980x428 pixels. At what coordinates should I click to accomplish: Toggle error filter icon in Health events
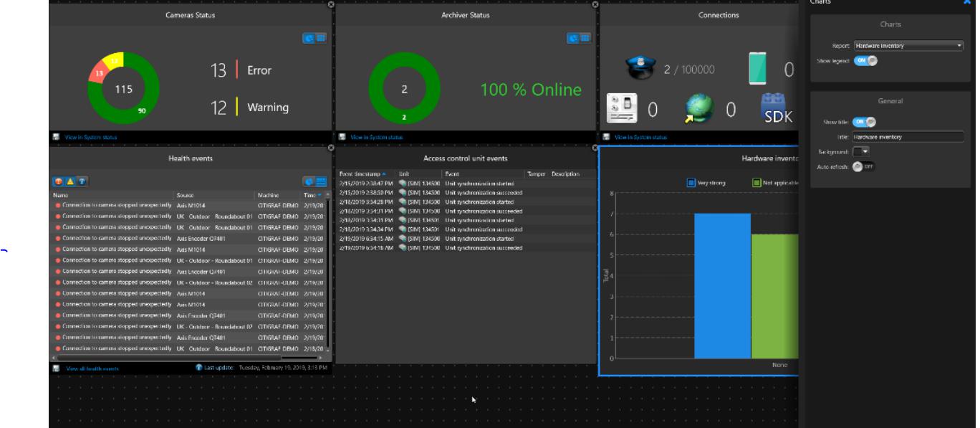tap(59, 181)
